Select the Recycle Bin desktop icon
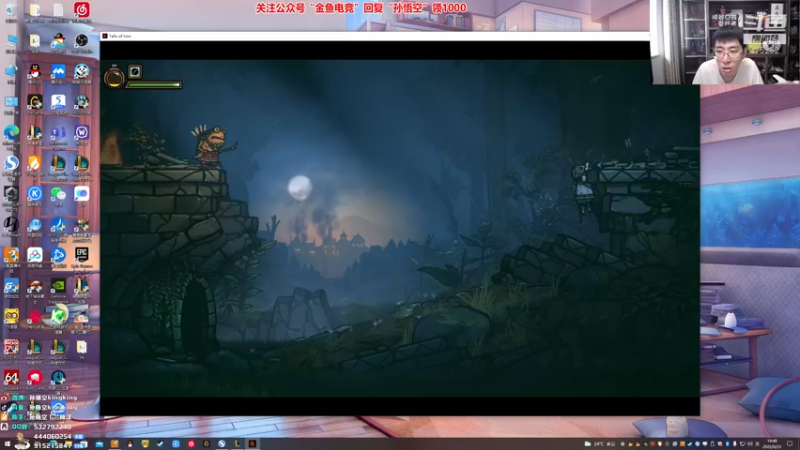 click(x=11, y=10)
